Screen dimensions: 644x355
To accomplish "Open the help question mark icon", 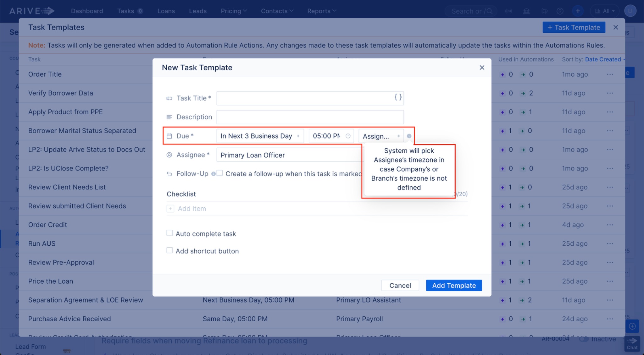I will point(560,11).
